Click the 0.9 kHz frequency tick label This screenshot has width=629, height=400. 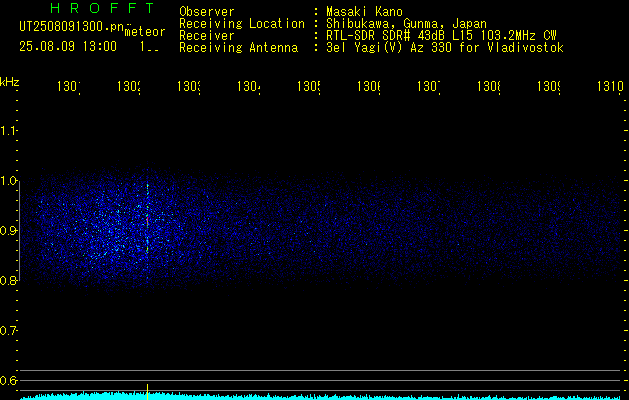click(x=8, y=231)
